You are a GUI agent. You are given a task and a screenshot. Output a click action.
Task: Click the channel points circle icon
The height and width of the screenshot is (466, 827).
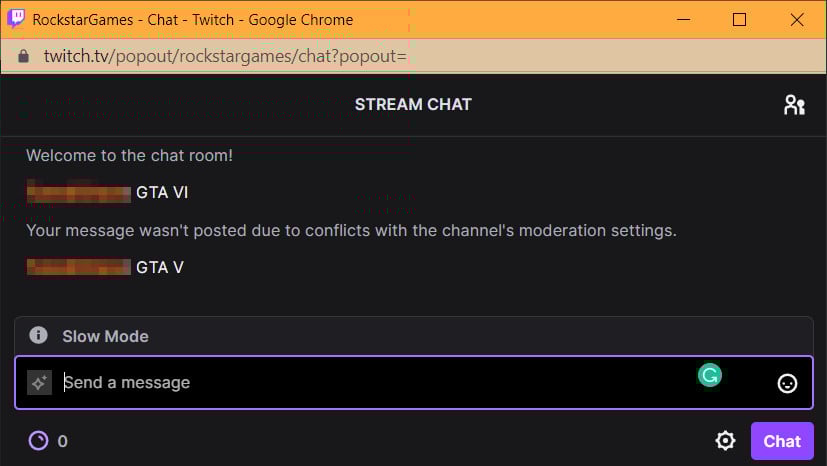point(38,441)
